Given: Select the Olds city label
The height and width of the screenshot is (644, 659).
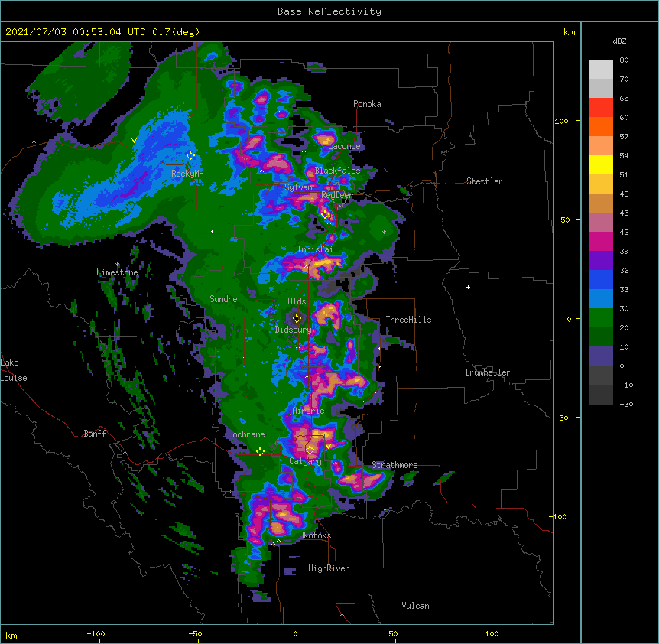Looking at the screenshot, I should (x=297, y=301).
